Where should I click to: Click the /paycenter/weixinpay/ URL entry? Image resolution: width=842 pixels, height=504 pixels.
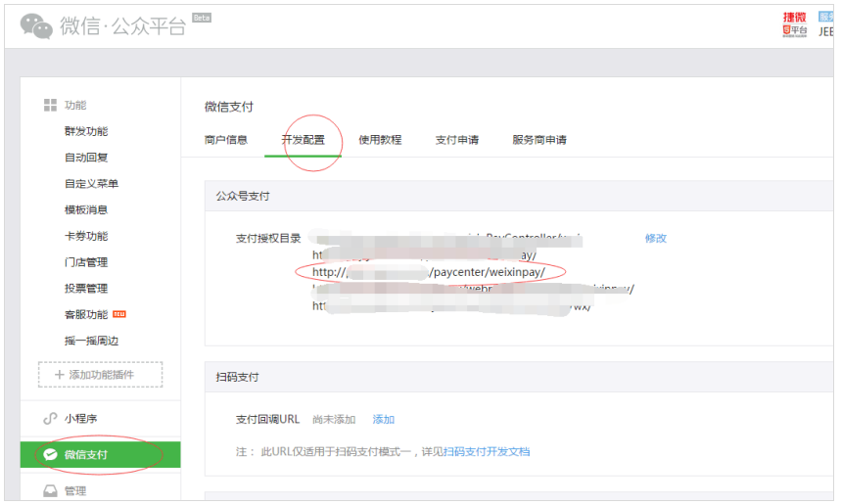point(429,272)
